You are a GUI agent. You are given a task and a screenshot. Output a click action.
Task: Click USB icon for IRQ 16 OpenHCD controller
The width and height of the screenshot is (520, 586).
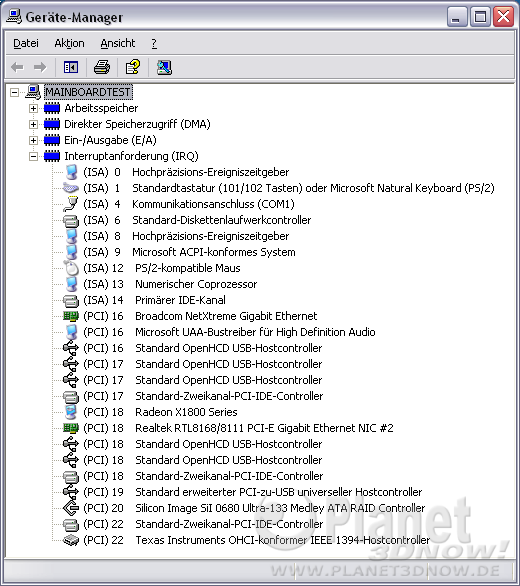click(71, 348)
